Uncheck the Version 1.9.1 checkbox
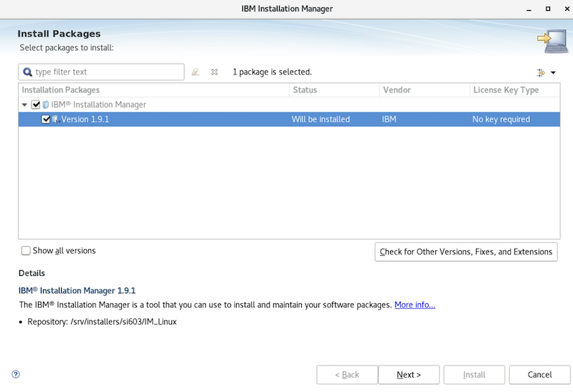Viewport: 573px width, 392px height. point(46,120)
